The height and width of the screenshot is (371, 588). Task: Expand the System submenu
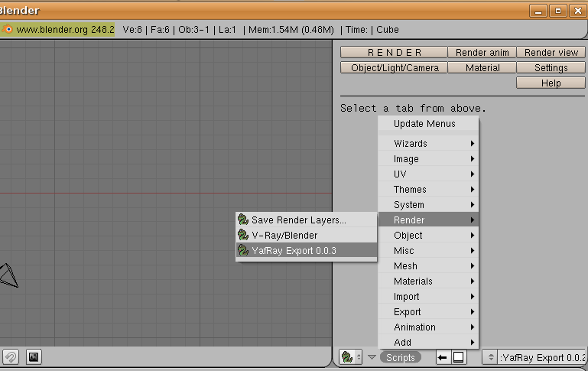coord(429,205)
